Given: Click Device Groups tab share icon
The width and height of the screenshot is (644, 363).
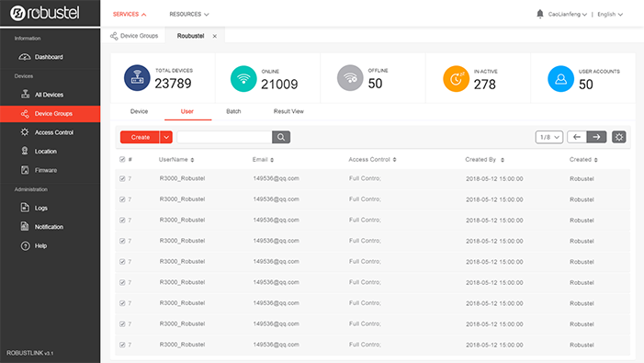Looking at the screenshot, I should pos(114,36).
